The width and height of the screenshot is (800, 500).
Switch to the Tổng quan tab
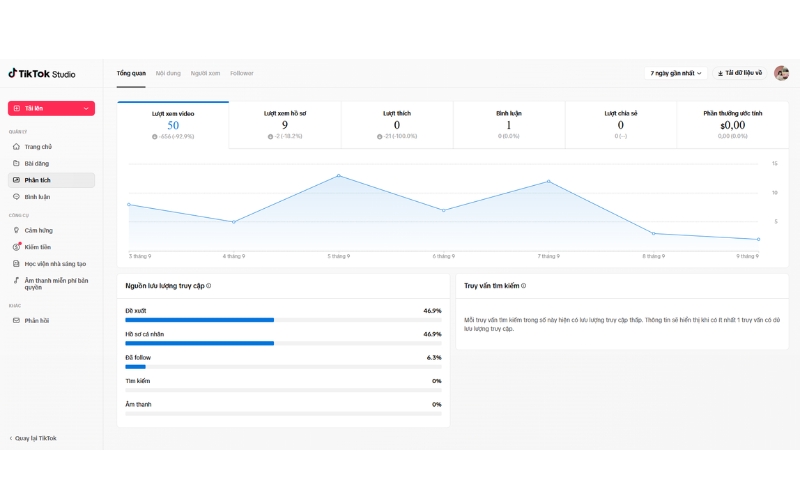131,73
